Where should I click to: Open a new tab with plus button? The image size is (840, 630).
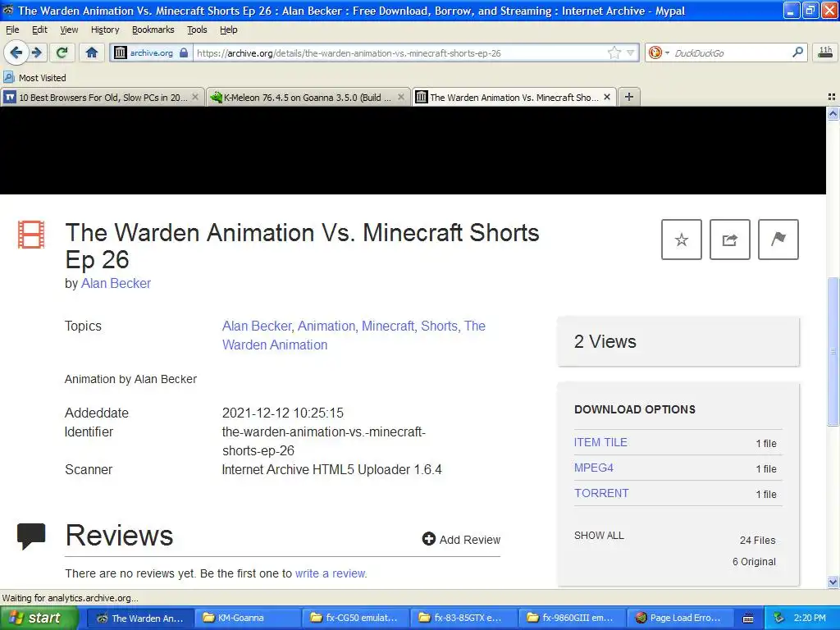[x=629, y=97]
